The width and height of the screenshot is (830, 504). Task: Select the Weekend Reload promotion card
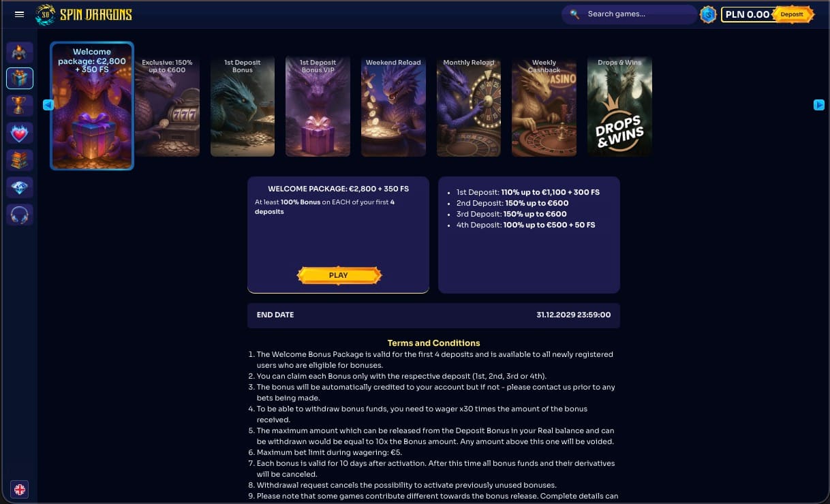click(x=393, y=106)
